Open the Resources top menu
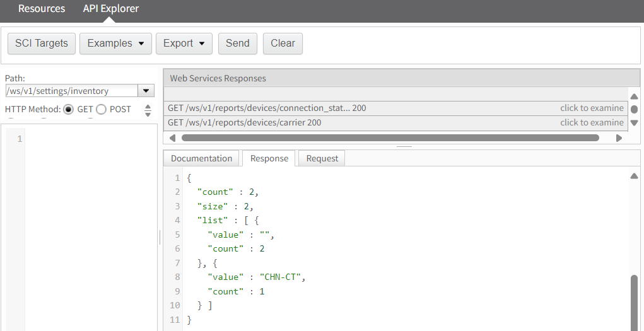Screen dimensions: 644x331 42,9
